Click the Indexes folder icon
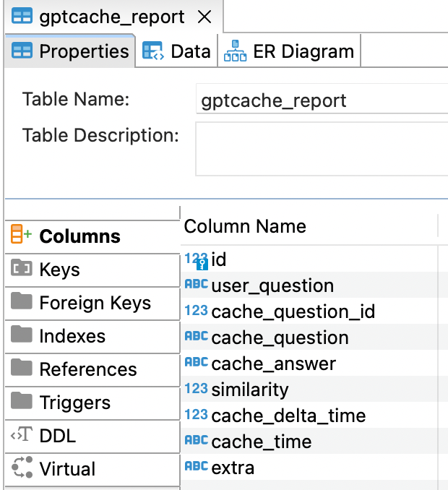 [22, 334]
